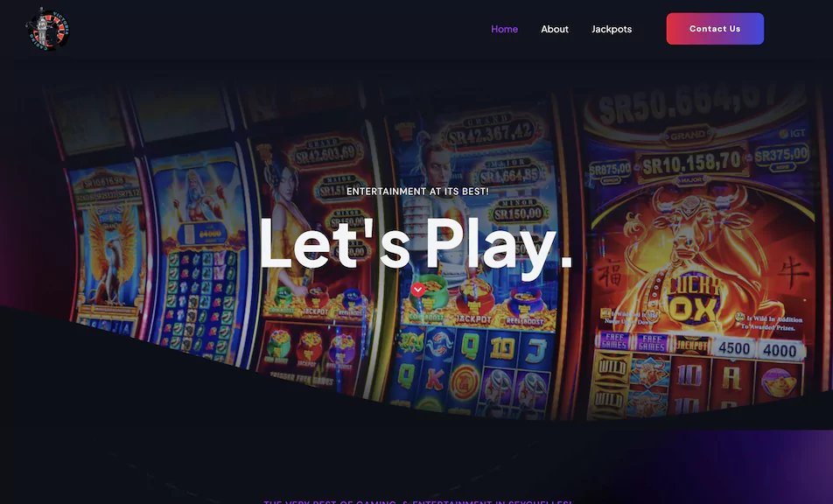Click the red down-chevron scroll icon
Viewport: 833px width, 504px height.
coord(417,290)
